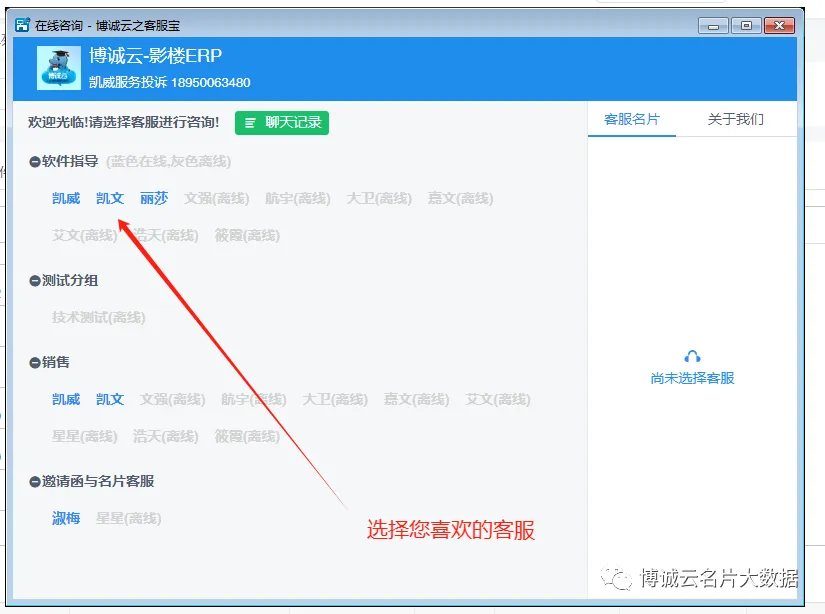Collapse the 销售 group
Viewport: 825px width, 614px height.
(x=35, y=363)
